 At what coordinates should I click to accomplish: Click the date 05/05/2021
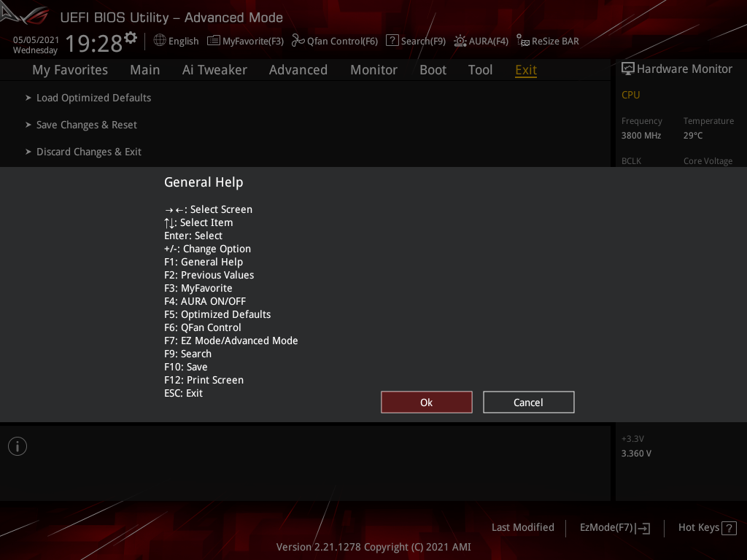tap(36, 40)
